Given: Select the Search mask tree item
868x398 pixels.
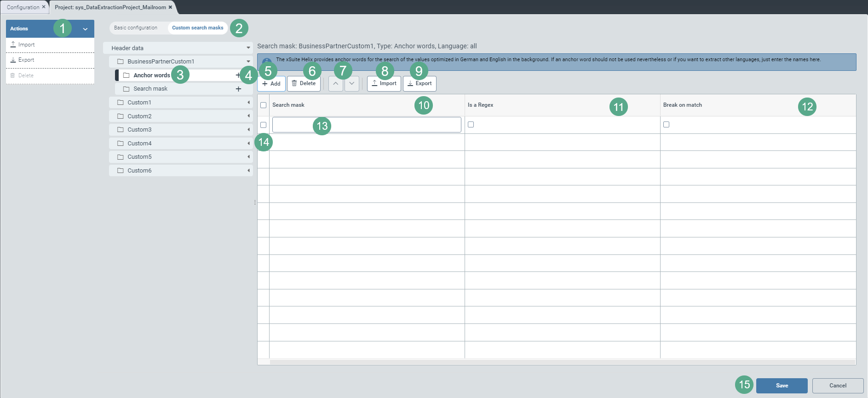Looking at the screenshot, I should [150, 89].
